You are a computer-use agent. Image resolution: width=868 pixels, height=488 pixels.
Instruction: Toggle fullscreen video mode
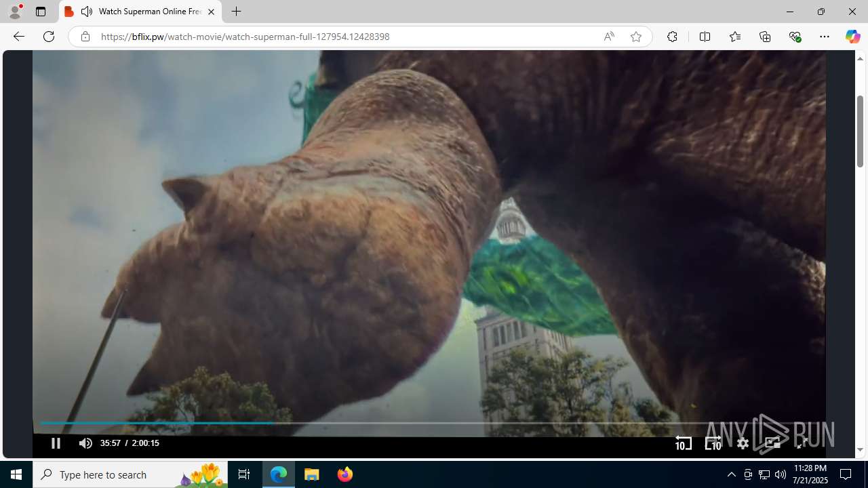pos(802,443)
